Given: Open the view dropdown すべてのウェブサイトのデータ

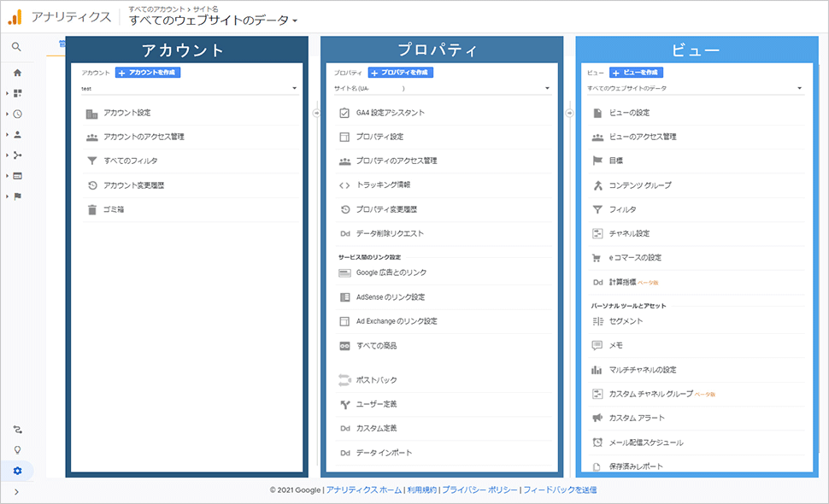Looking at the screenshot, I should point(695,88).
